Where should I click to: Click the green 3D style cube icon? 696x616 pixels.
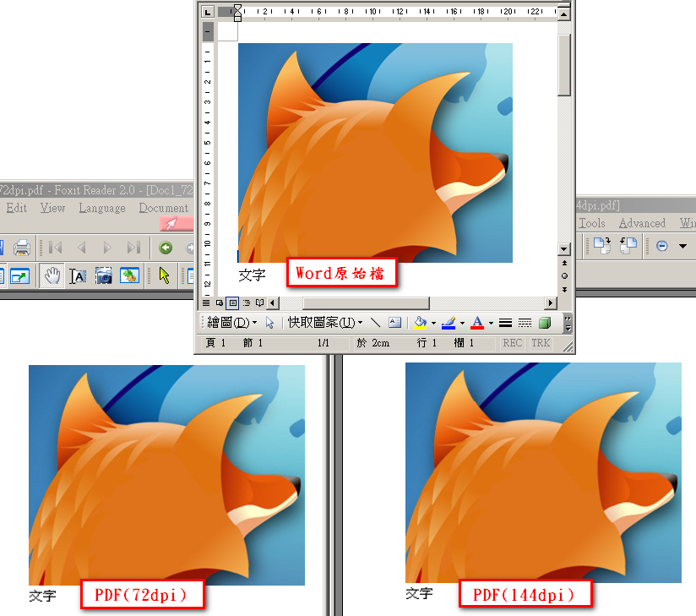(545, 323)
